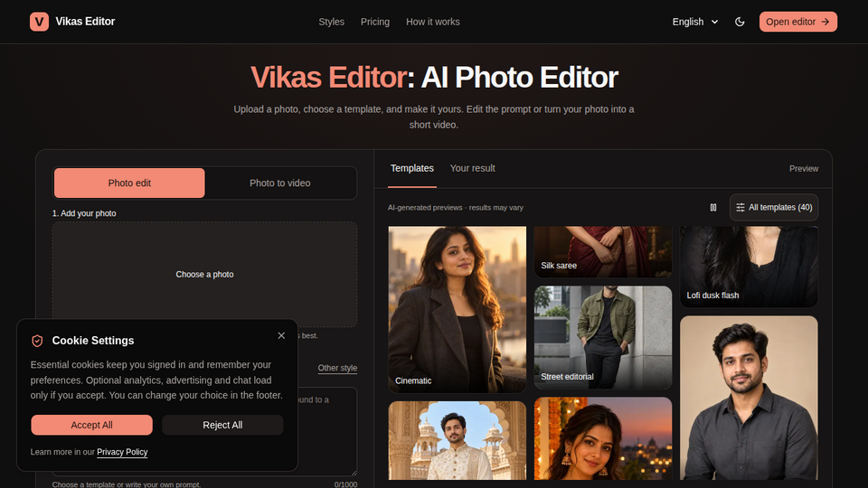Go to Pricing in the top navigation

tap(375, 22)
